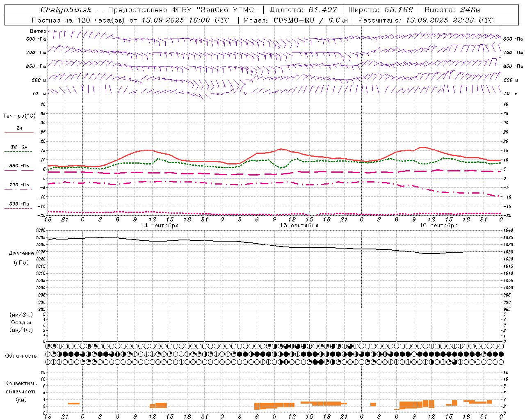Click the '500 гПа' dotted legend line sample
525x420 pixels.
[19, 208]
